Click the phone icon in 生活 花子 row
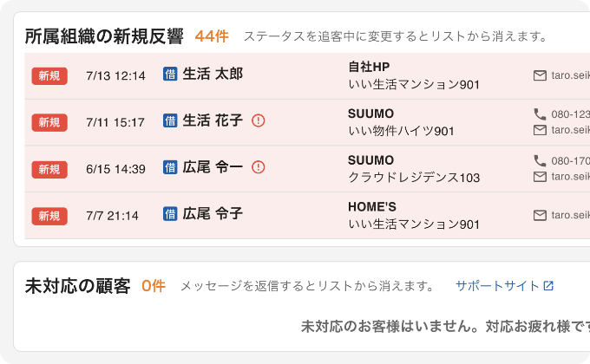The width and height of the screenshot is (590, 364). point(540,114)
